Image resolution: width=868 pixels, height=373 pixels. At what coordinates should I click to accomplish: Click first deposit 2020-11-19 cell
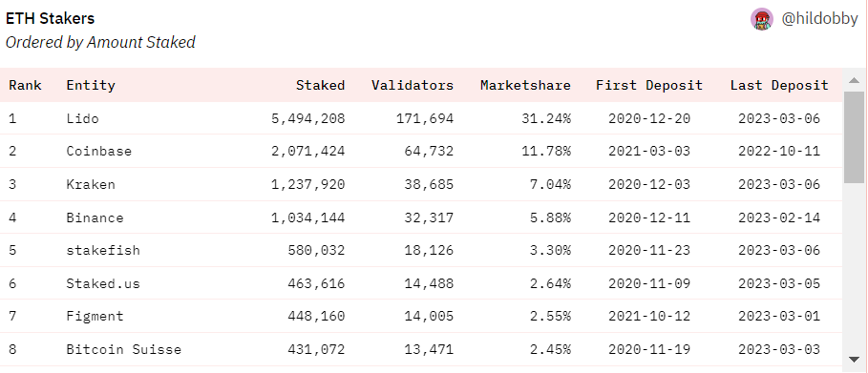click(649, 349)
